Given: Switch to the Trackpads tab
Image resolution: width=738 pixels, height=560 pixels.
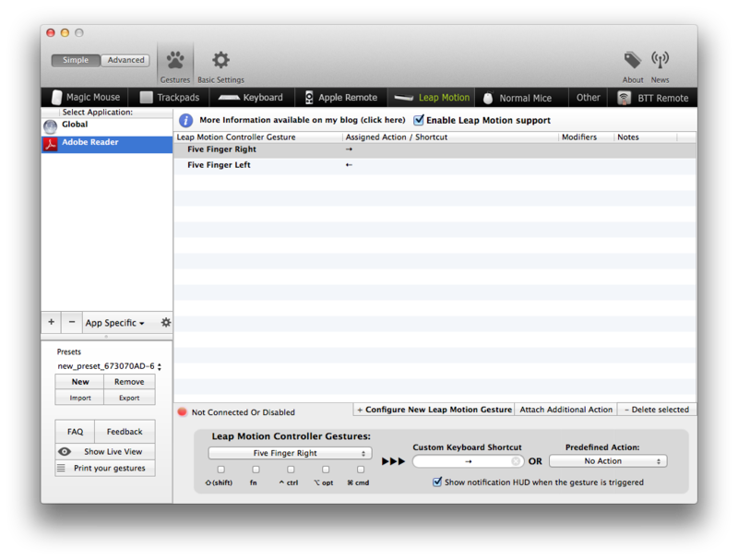Looking at the screenshot, I should pyautogui.click(x=170, y=98).
